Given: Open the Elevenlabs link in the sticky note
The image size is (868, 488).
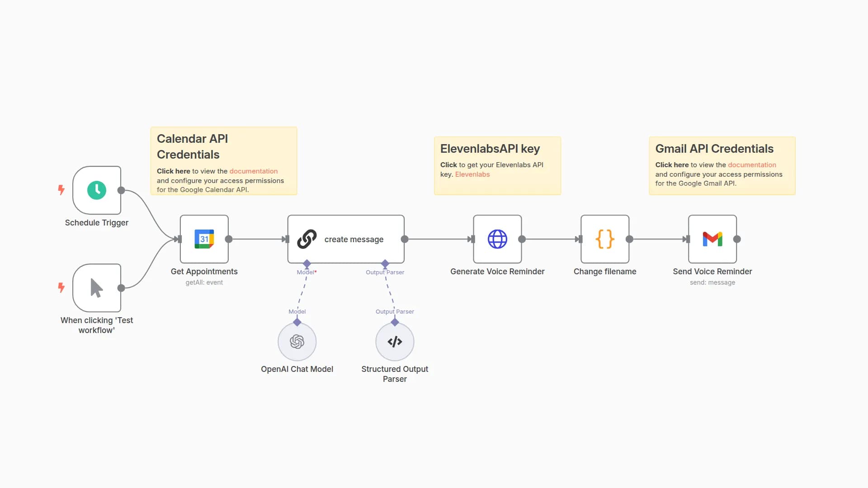Looking at the screenshot, I should pos(472,174).
